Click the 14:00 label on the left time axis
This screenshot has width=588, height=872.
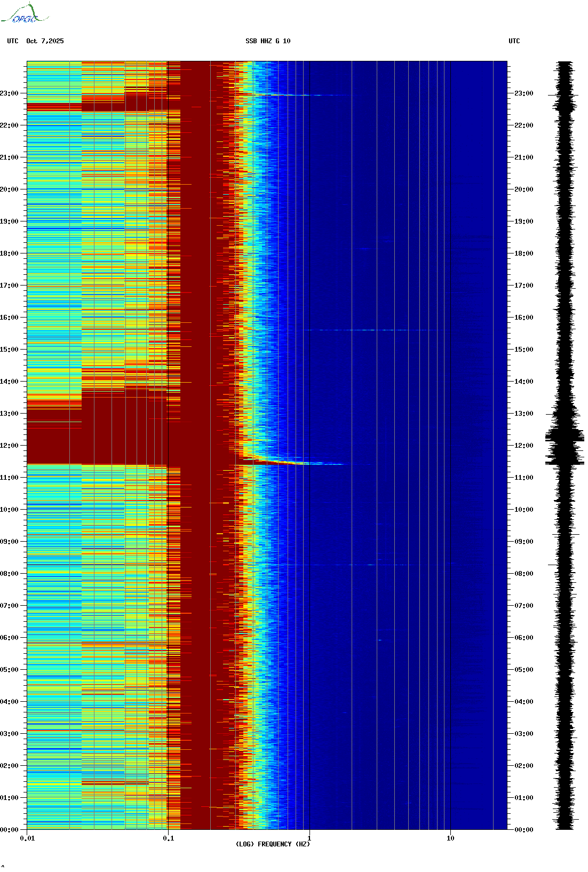tap(9, 382)
